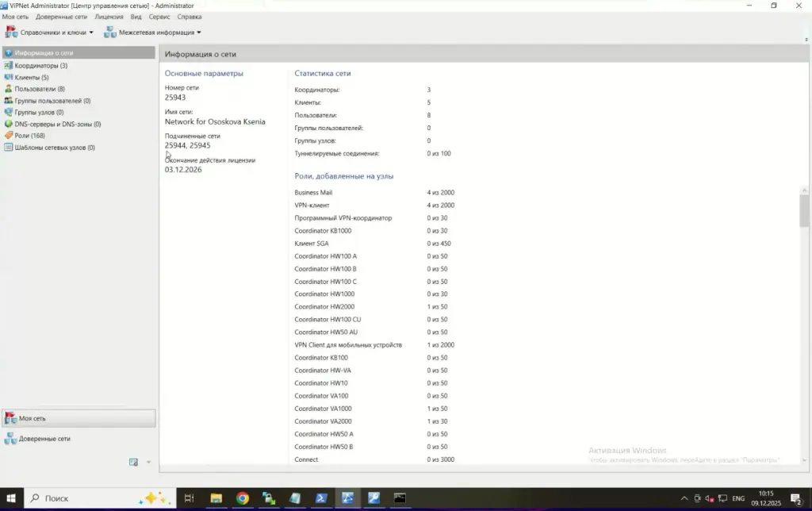Click the Connect role row
This screenshot has height=511, width=812.
[x=374, y=459]
